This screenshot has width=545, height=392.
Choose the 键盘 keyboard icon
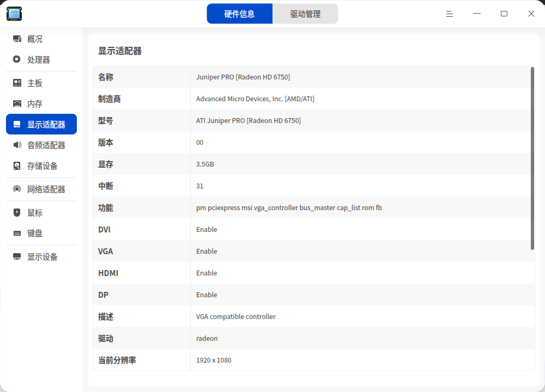(x=17, y=233)
